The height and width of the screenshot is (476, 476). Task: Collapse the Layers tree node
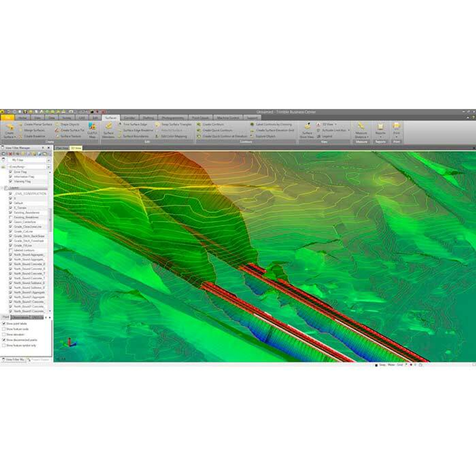2,188
